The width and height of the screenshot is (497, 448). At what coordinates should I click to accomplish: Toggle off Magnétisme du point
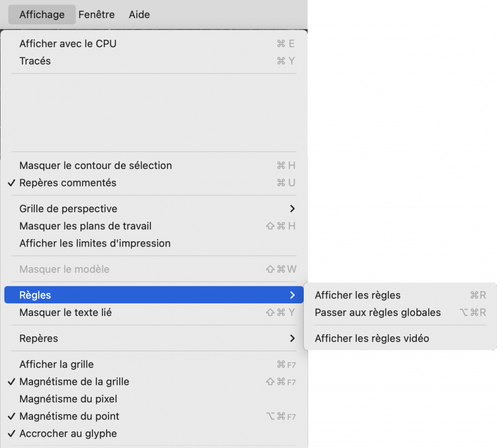click(69, 416)
